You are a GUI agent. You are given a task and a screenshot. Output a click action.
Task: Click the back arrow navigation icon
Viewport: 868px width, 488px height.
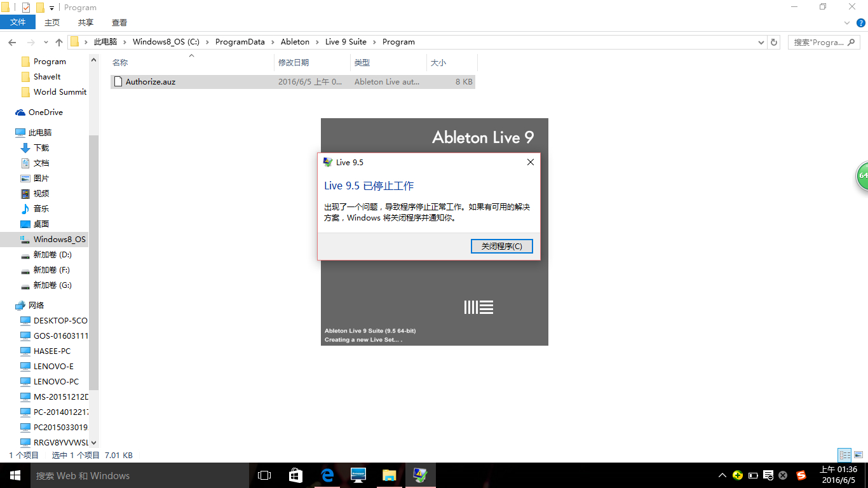[12, 43]
